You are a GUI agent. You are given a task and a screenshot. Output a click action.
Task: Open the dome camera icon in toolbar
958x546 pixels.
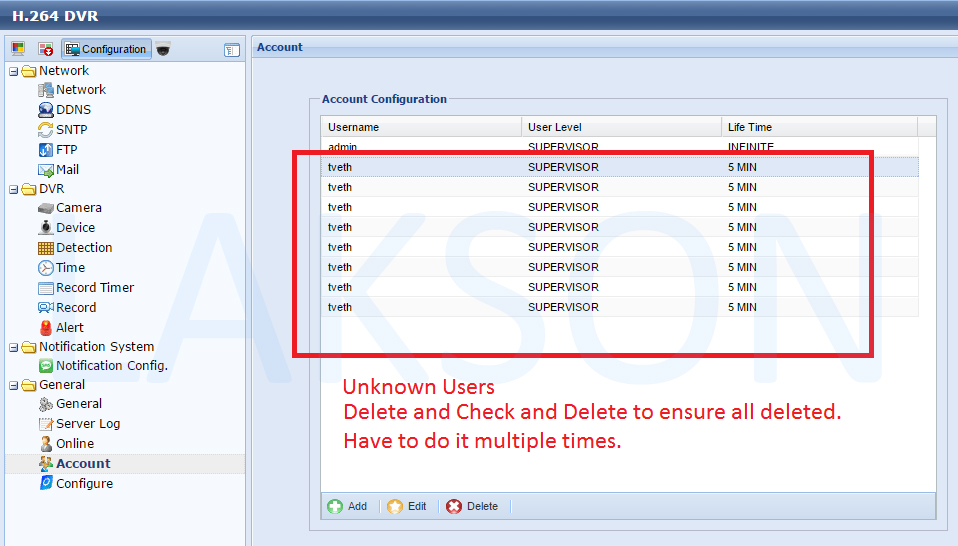click(163, 49)
